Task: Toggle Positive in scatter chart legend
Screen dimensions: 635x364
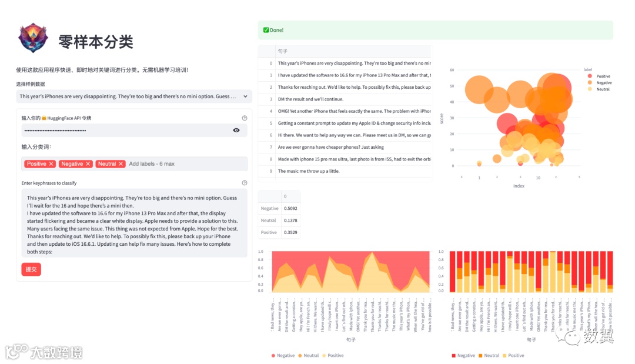Action: click(x=599, y=76)
